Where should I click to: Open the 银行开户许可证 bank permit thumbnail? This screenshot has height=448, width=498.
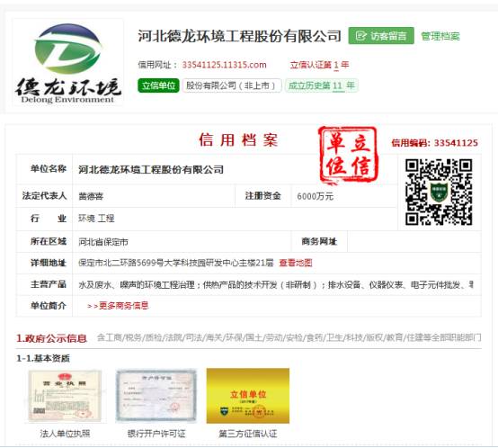[156, 396]
